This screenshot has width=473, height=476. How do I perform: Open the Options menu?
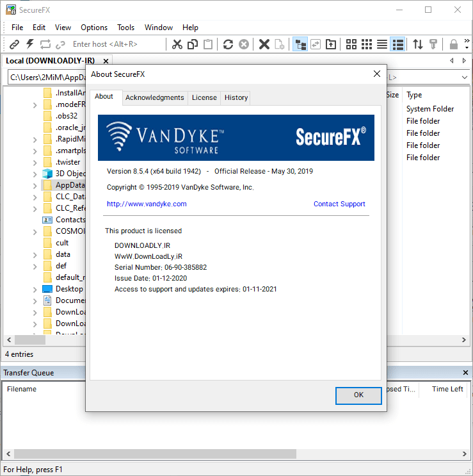click(x=94, y=28)
